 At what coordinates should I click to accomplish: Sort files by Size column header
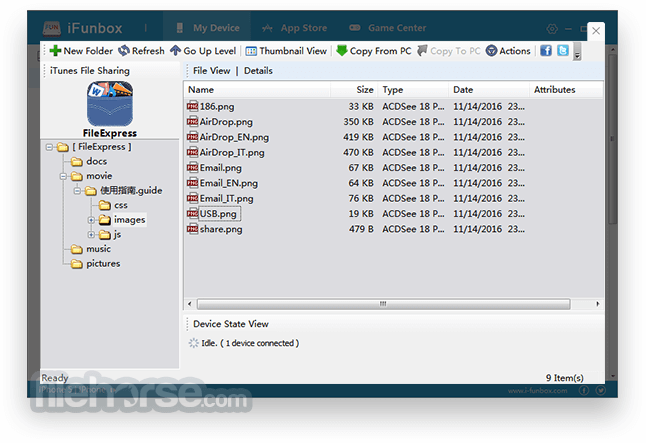click(x=354, y=89)
